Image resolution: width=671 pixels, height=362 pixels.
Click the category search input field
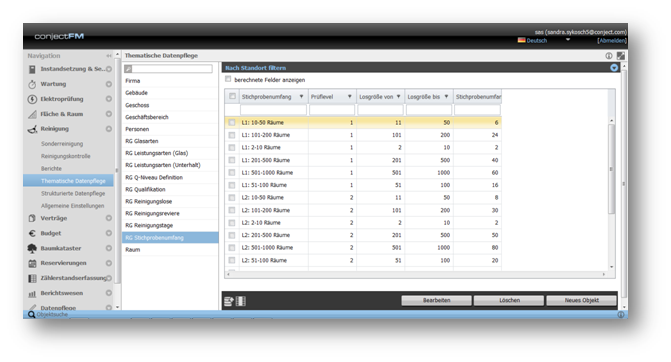(172, 68)
